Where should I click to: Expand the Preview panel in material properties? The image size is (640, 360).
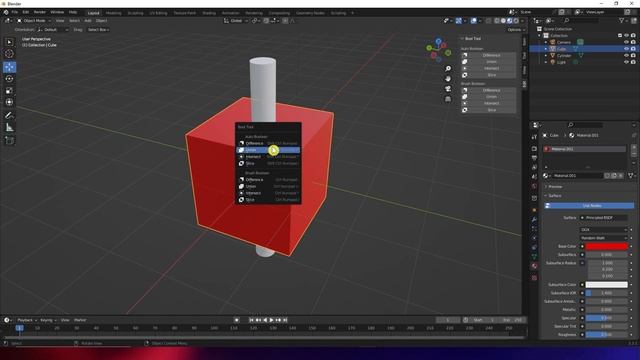pyautogui.click(x=554, y=187)
